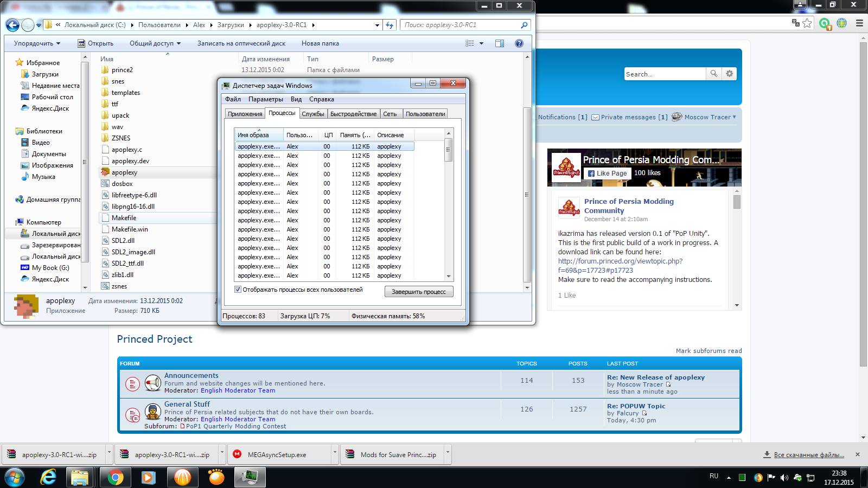The image size is (868, 488).
Task: Click Записать на оптический диск
Action: point(241,43)
